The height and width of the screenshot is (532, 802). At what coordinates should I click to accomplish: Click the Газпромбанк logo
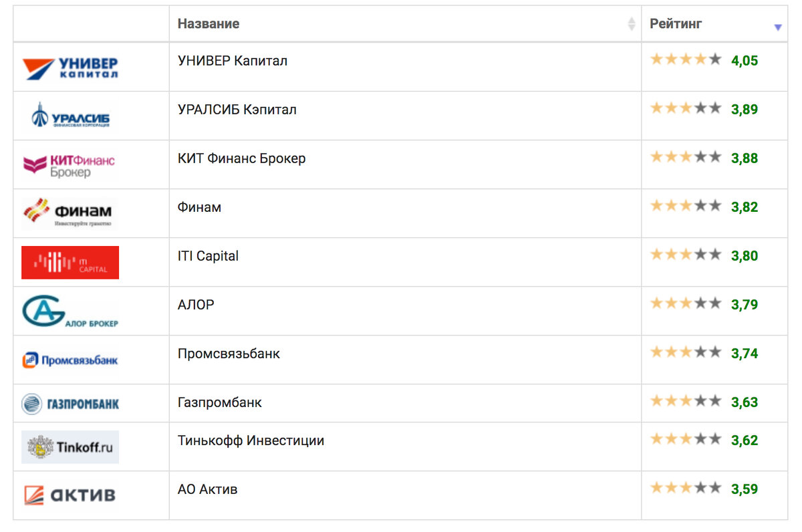coord(70,404)
